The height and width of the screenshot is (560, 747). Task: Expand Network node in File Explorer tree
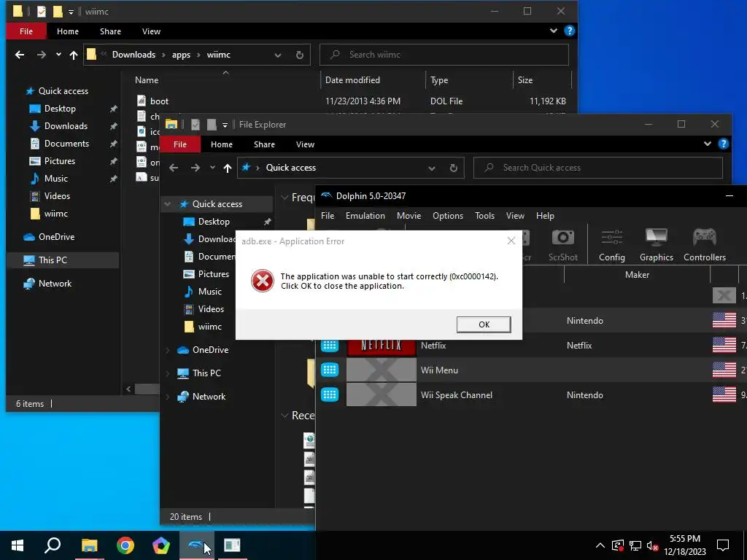168,397
